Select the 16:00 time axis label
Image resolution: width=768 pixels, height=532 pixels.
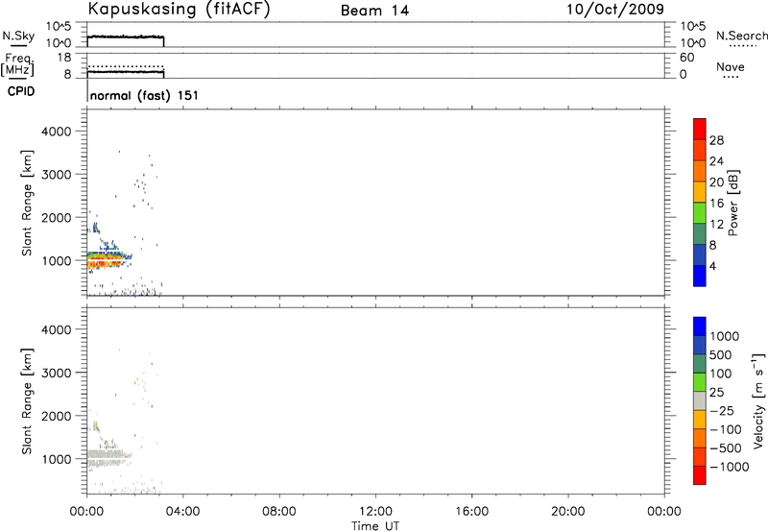[x=471, y=512]
